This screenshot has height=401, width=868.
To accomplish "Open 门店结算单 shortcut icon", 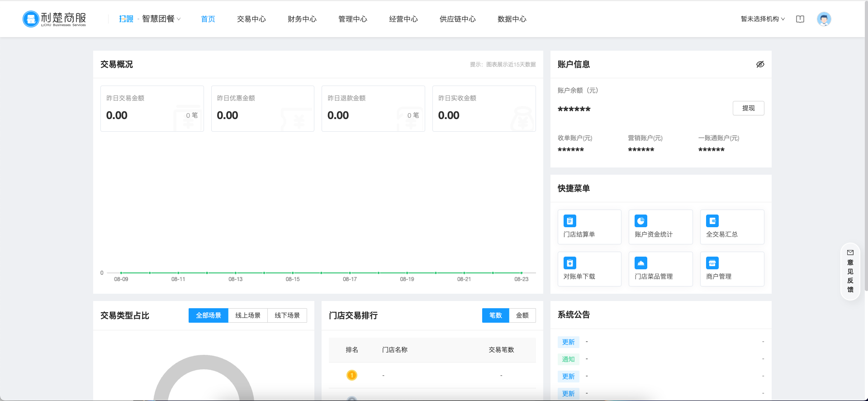I will [570, 221].
